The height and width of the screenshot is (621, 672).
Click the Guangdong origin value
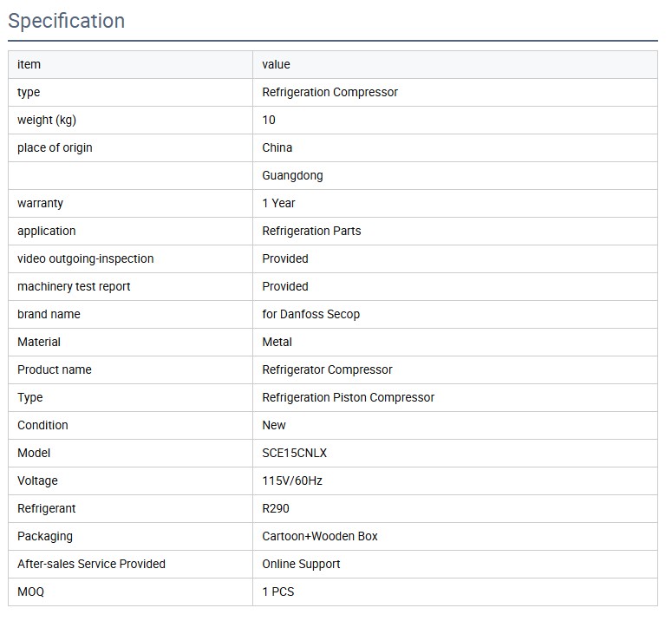point(292,175)
